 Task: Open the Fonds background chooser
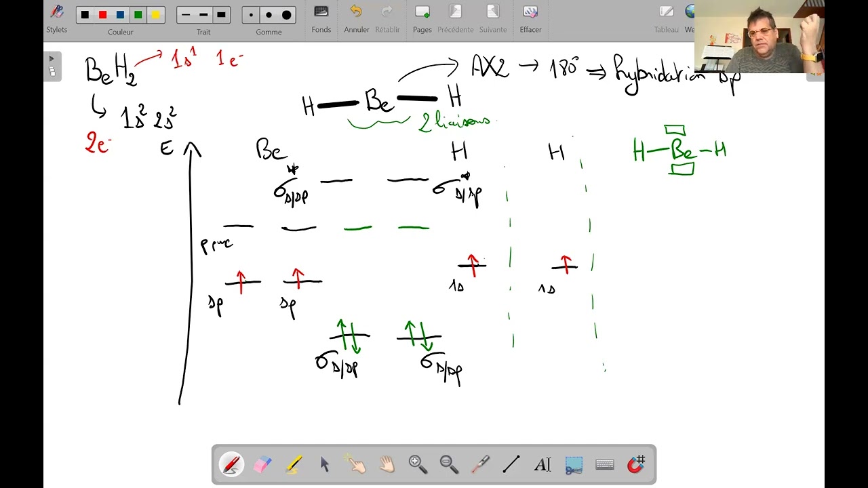(x=321, y=18)
